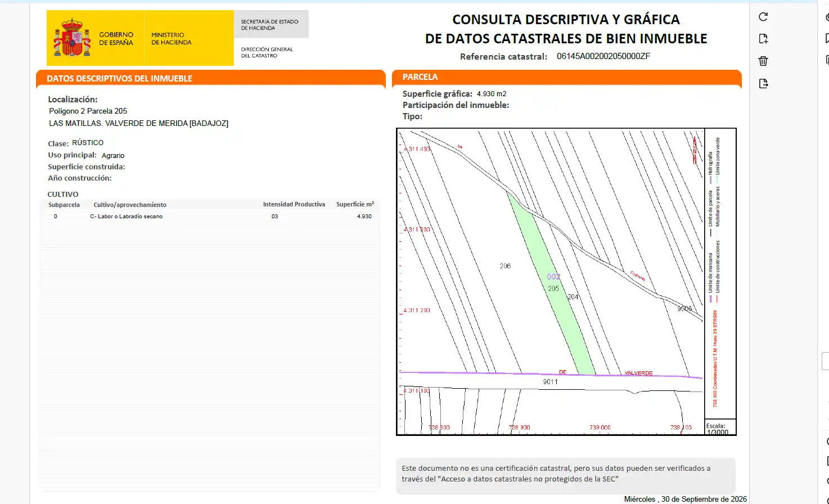829x504 pixels.
Task: Click the 'Referencia catastral:' label
Action: tap(503, 57)
